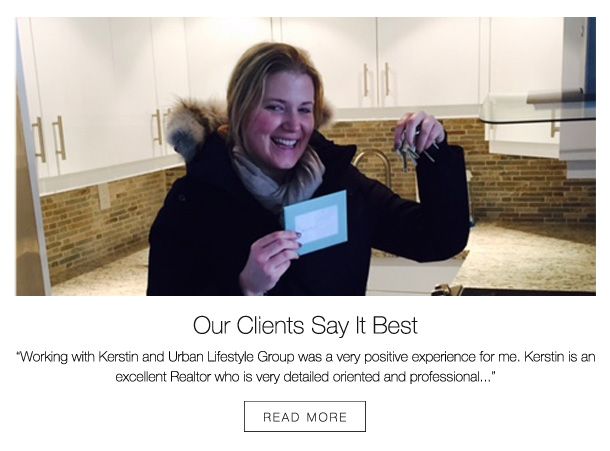This screenshot has width=610, height=451.
Task: Click the wall outlet on the left backsplash
Action: (x=104, y=197)
